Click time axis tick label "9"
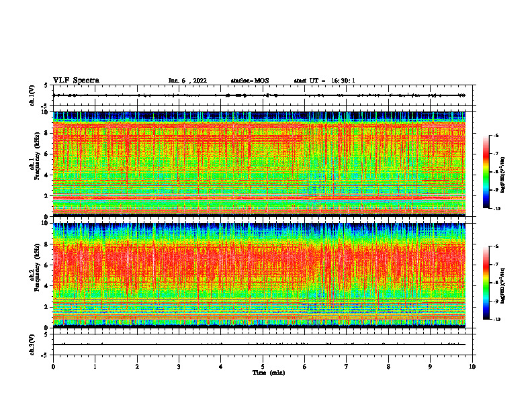Image resolution: width=532 pixels, height=411 pixels. pos(430,367)
